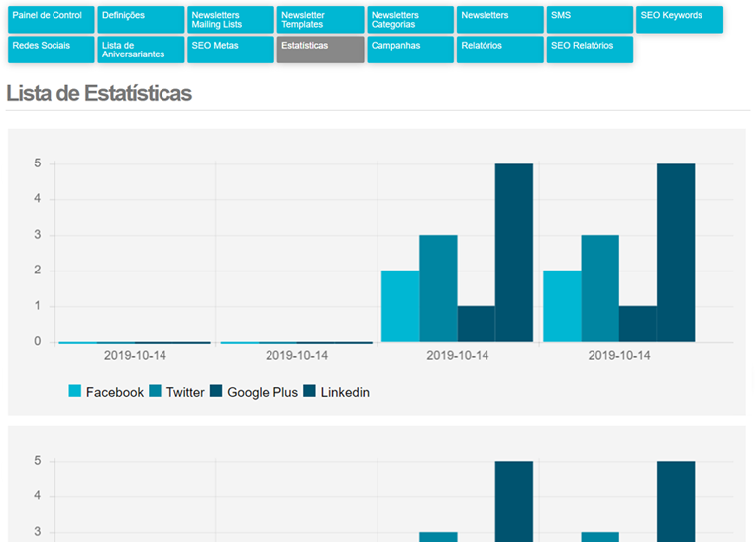Click the Facebook legend label
This screenshot has width=756, height=542.
[x=115, y=392]
